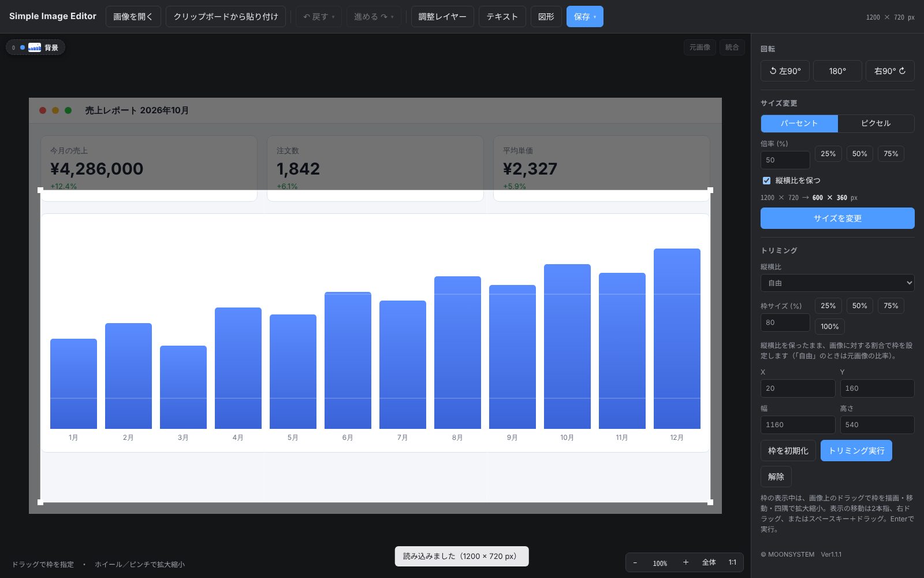
Task: Open the 縦横比 aspect ratio dropdown
Action: (837, 283)
